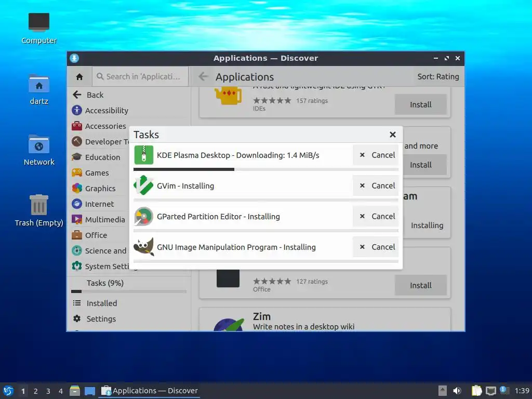Image resolution: width=532 pixels, height=399 pixels.
Task: Open the Sort: Rating dropdown
Action: pyautogui.click(x=438, y=77)
